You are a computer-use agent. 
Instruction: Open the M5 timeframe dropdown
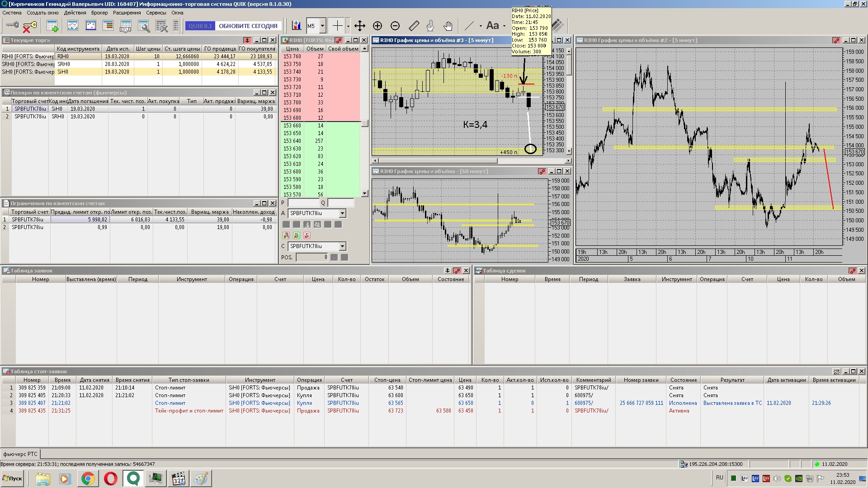coord(322,26)
